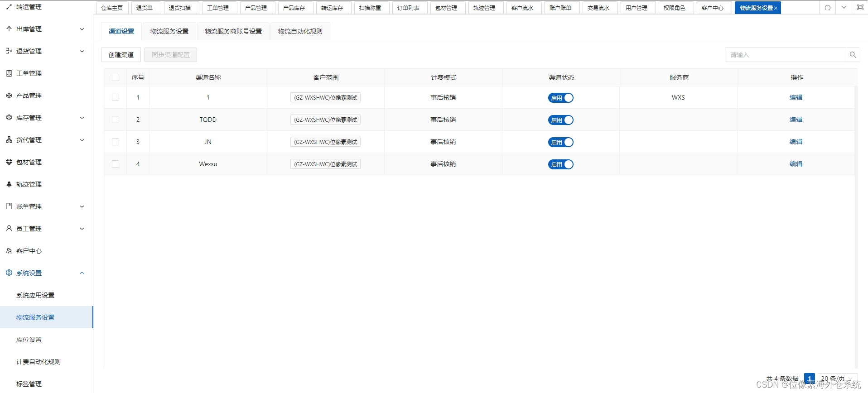Click the 包材管理 sidebar icon
This screenshot has height=393, width=868.
(9, 162)
